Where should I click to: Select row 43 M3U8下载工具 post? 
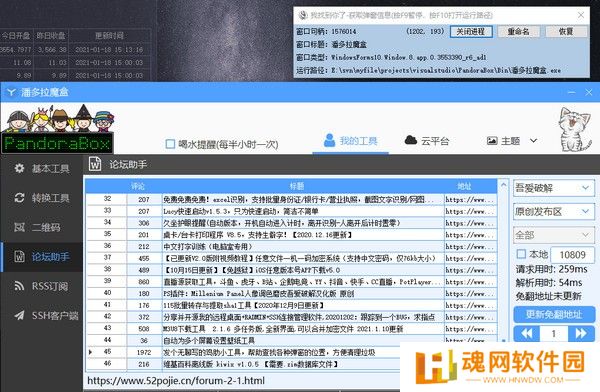292,329
